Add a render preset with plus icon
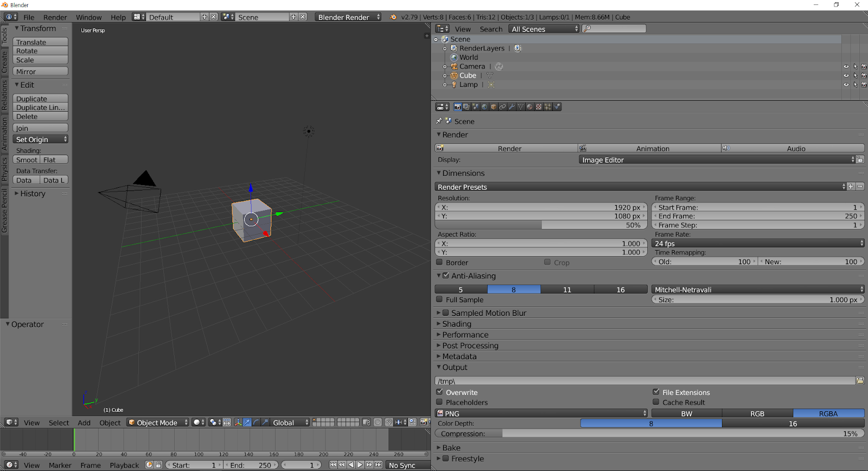 point(851,186)
